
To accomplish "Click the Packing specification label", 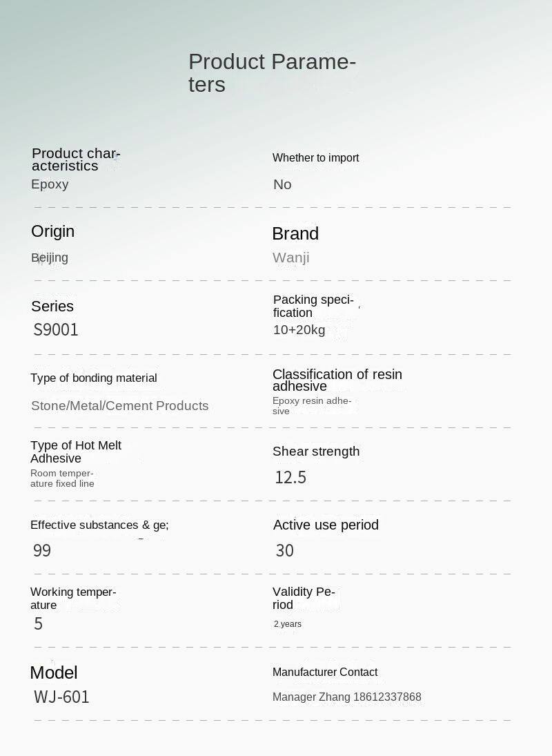I will (313, 306).
